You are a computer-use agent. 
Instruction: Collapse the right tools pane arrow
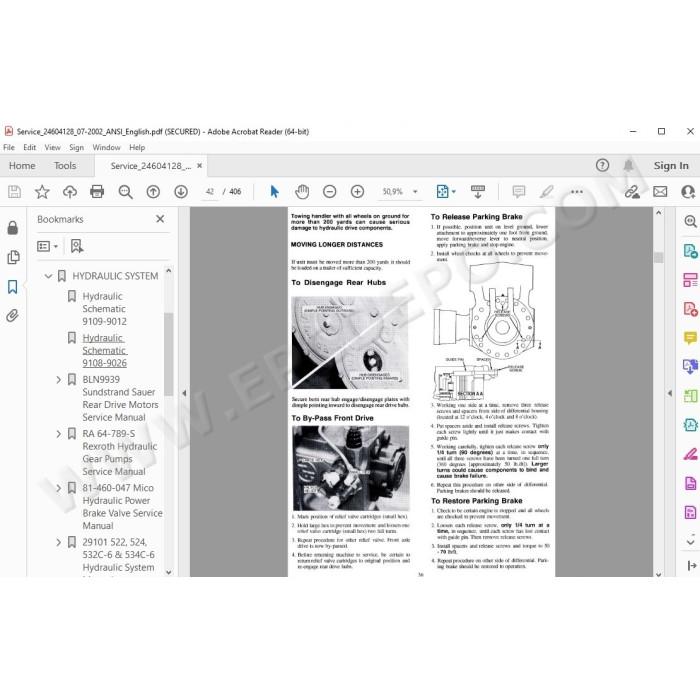click(670, 393)
